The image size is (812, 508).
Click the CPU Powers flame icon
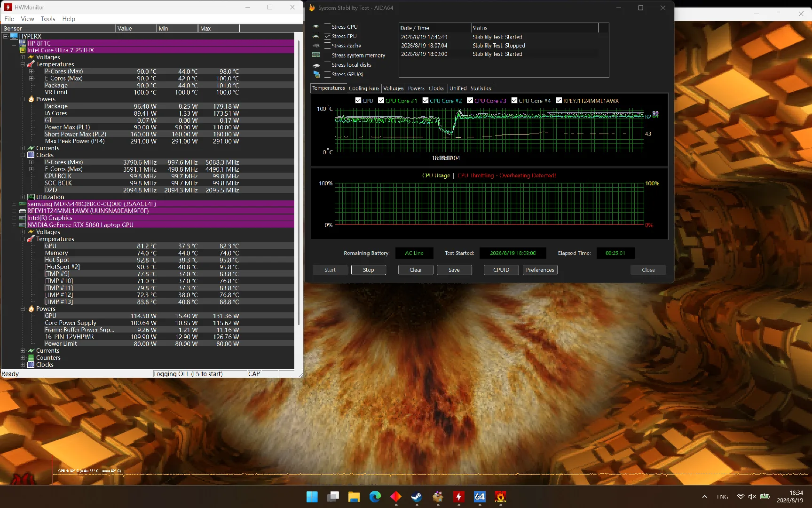tap(31, 99)
